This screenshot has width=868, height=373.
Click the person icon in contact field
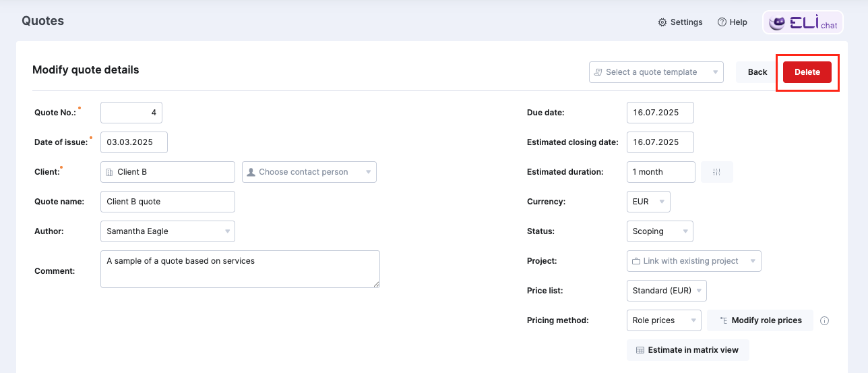pos(251,172)
